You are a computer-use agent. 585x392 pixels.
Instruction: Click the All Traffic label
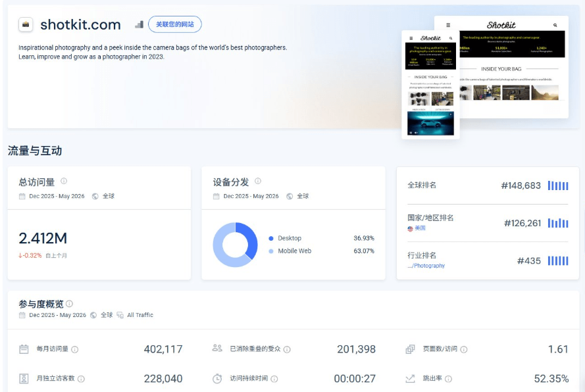(x=140, y=315)
